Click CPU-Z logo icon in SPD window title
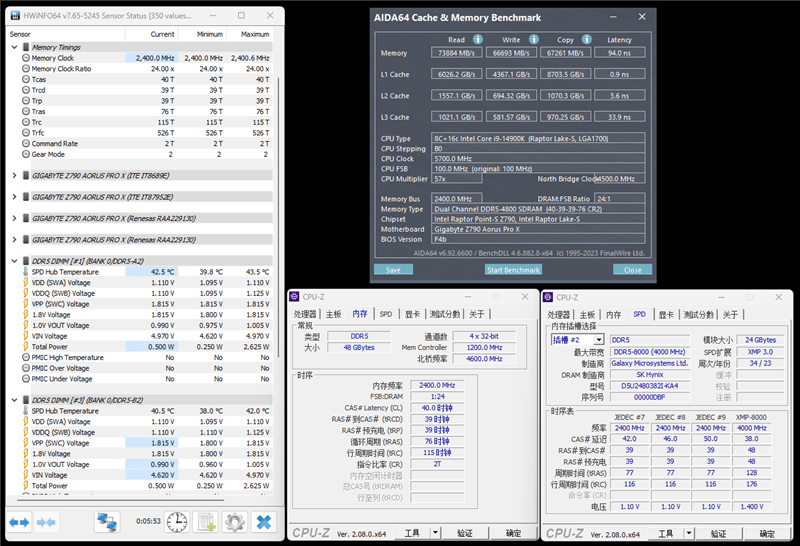 click(548, 297)
